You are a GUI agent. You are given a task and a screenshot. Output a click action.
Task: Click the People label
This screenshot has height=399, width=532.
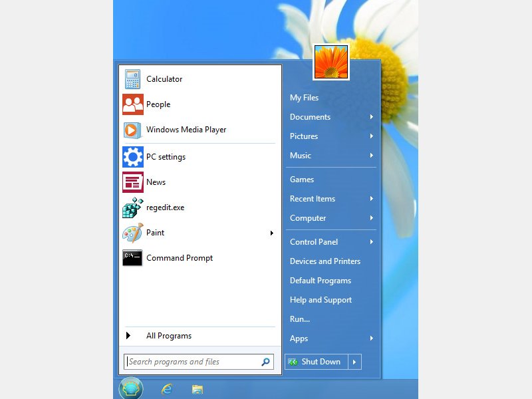(158, 104)
